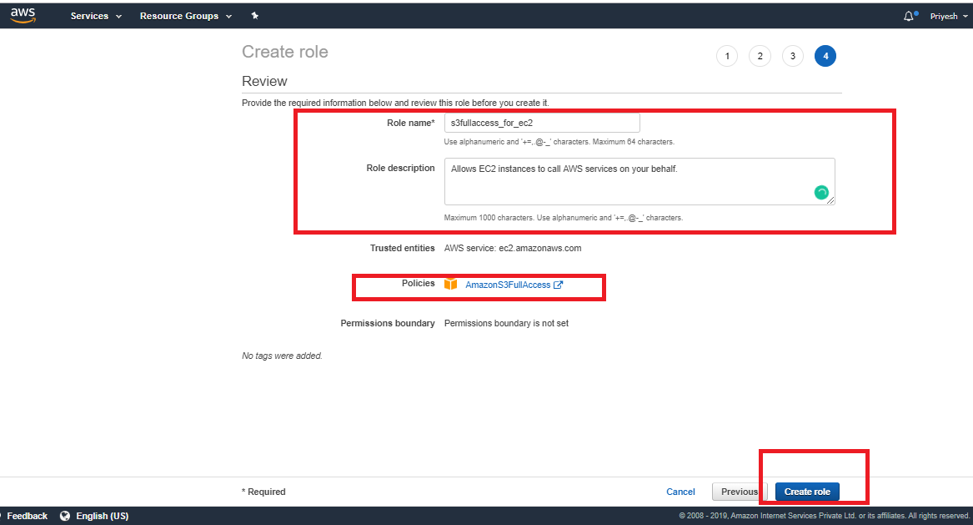This screenshot has height=525, width=973.
Task: Open the Priyesh account menu
Action: pos(947,16)
